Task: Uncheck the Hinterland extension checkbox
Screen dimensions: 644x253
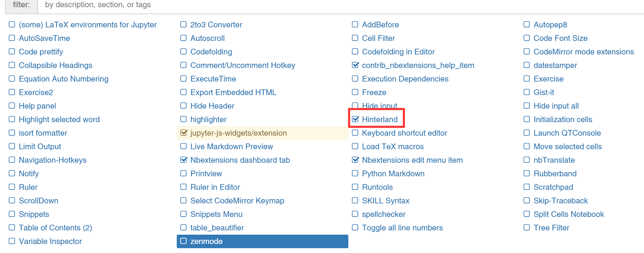Action: click(355, 119)
